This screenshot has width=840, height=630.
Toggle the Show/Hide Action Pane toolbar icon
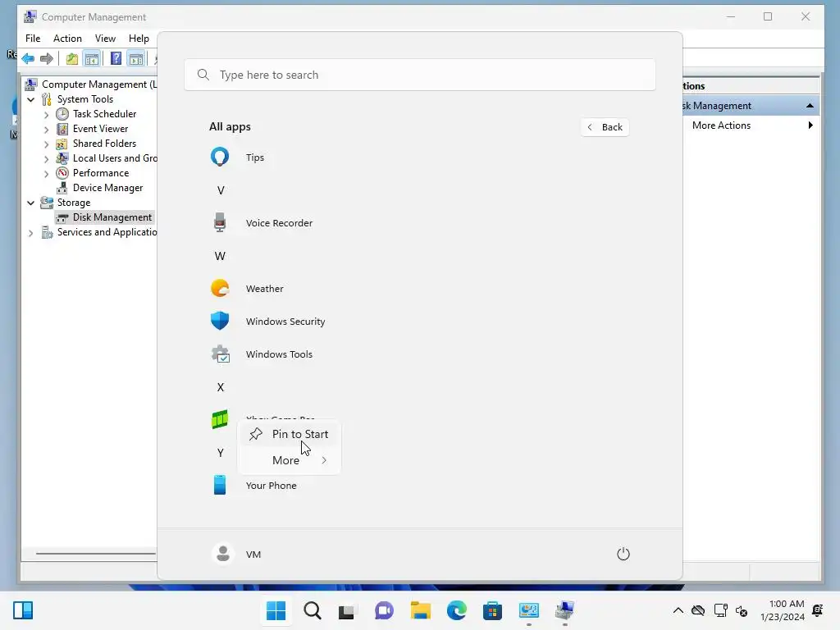point(136,58)
